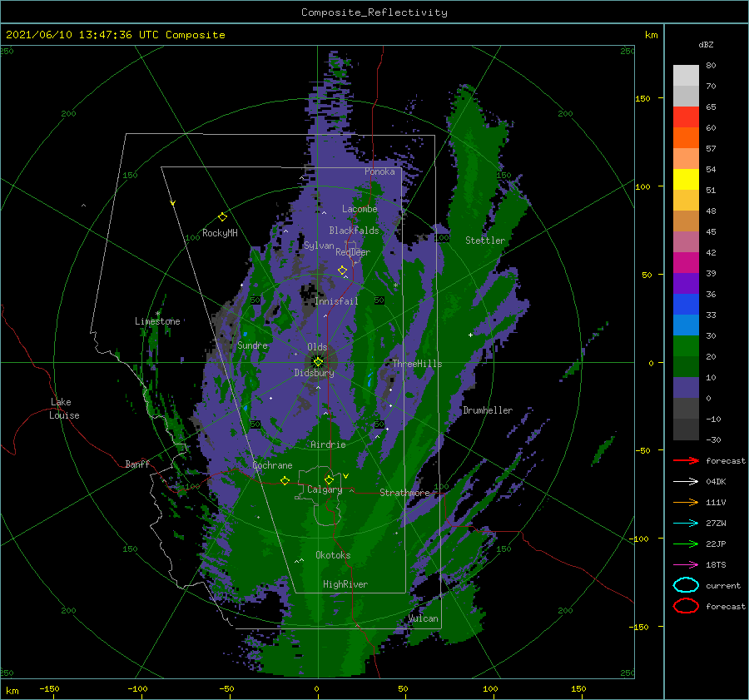Click the Sylvan label on the map
This screenshot has width=749, height=700.
click(x=319, y=246)
